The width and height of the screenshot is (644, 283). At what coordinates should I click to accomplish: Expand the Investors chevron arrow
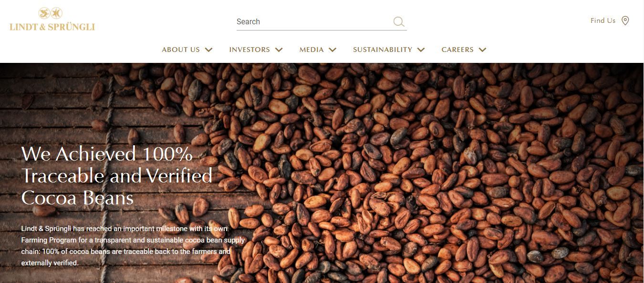click(x=279, y=50)
